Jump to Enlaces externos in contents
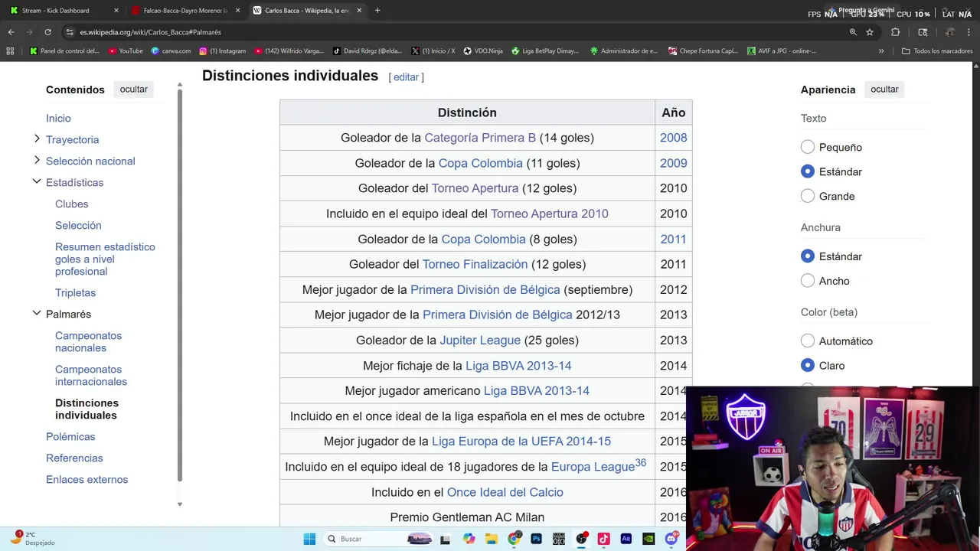The height and width of the screenshot is (551, 980). point(87,480)
